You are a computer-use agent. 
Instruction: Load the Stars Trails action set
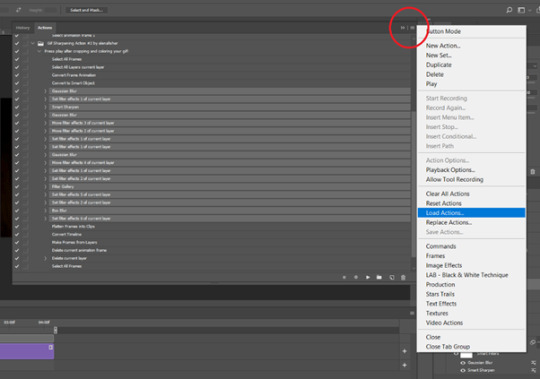click(471, 294)
